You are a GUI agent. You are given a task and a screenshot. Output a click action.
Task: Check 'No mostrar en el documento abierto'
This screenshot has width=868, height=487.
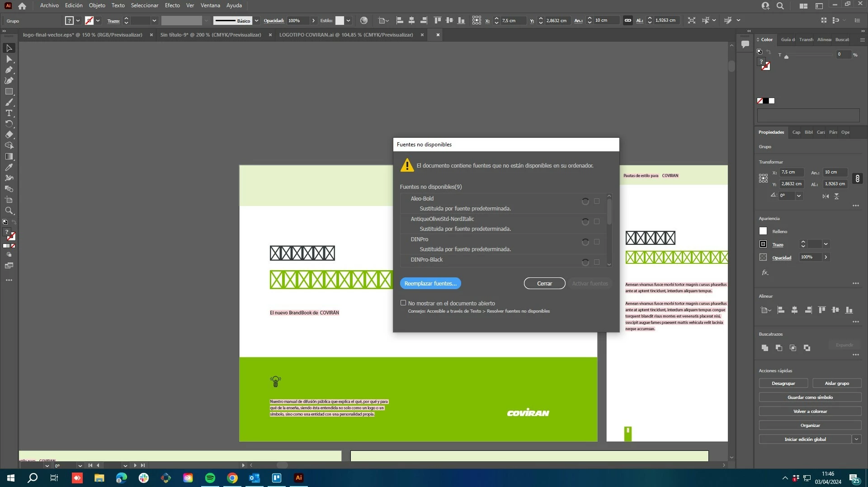coord(403,303)
